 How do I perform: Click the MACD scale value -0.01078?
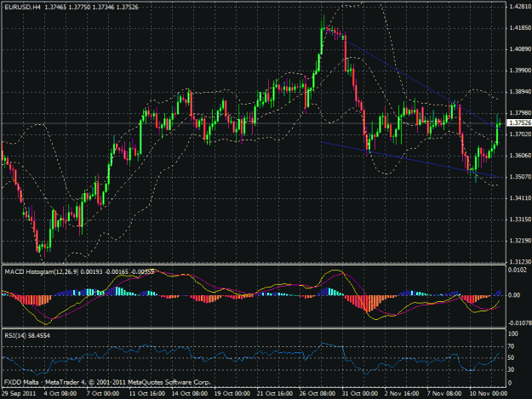[519, 323]
